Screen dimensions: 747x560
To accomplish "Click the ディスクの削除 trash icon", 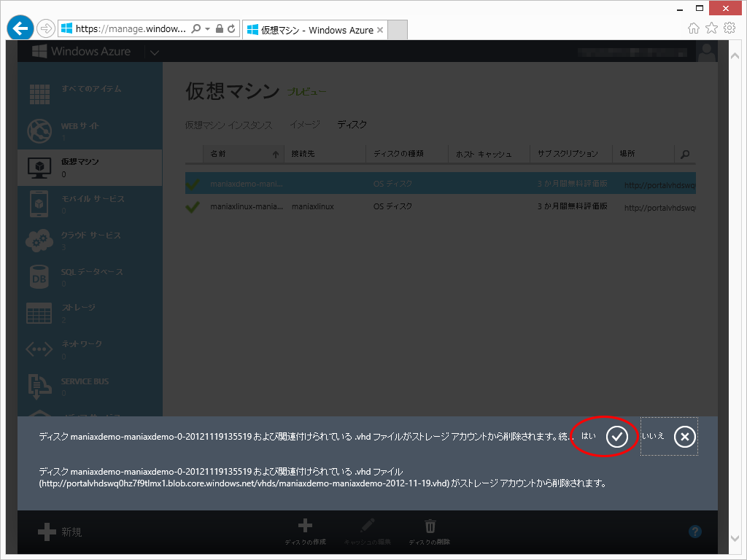I will point(430,526).
